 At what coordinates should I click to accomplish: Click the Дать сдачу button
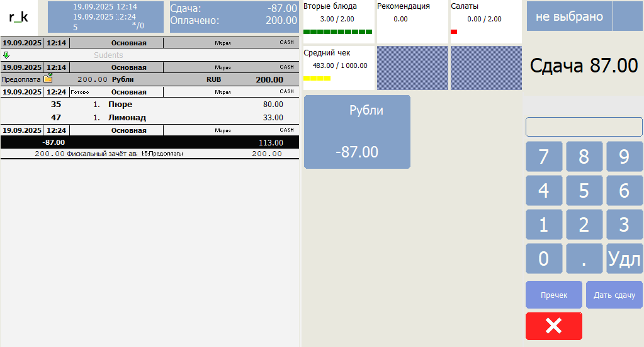click(614, 295)
